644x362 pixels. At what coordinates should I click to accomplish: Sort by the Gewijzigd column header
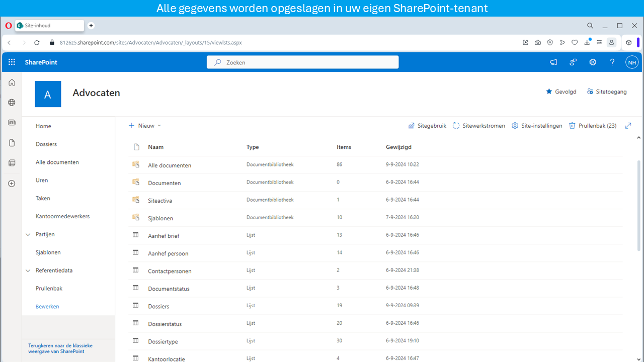click(x=398, y=147)
